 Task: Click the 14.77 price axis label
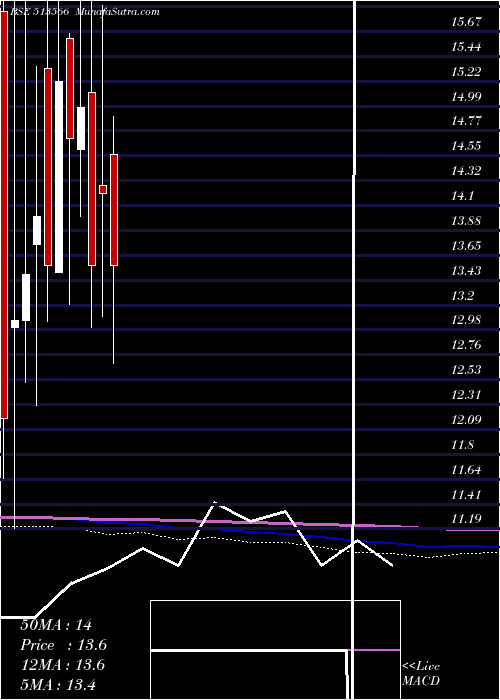click(467, 121)
